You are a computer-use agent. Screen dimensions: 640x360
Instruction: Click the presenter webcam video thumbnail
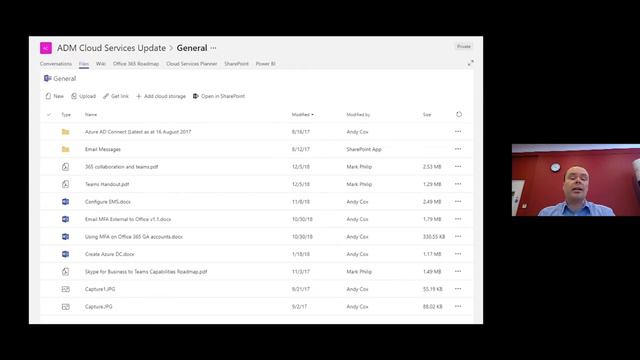pos(576,180)
